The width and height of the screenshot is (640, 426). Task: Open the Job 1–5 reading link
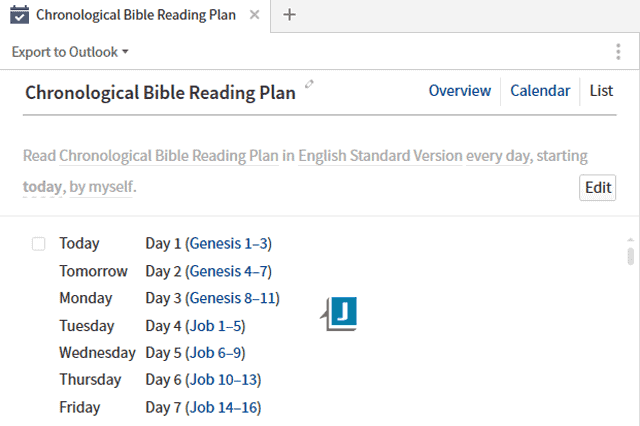pos(215,326)
